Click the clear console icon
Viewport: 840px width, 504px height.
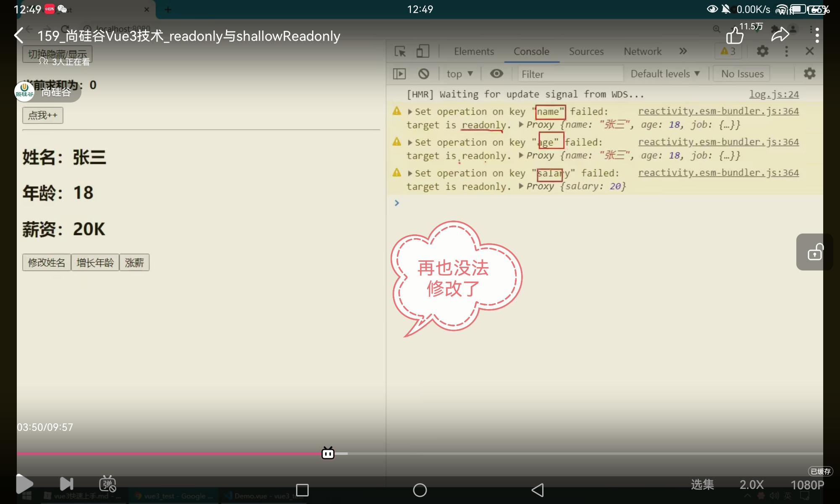(423, 74)
